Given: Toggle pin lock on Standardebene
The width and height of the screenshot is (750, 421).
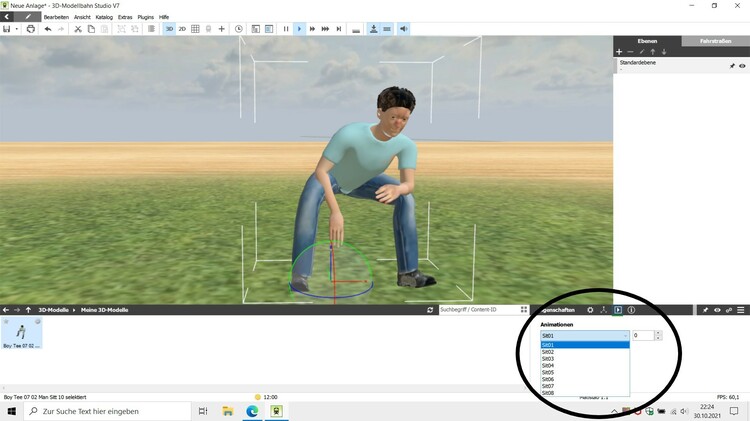Looking at the screenshot, I should click(x=732, y=66).
